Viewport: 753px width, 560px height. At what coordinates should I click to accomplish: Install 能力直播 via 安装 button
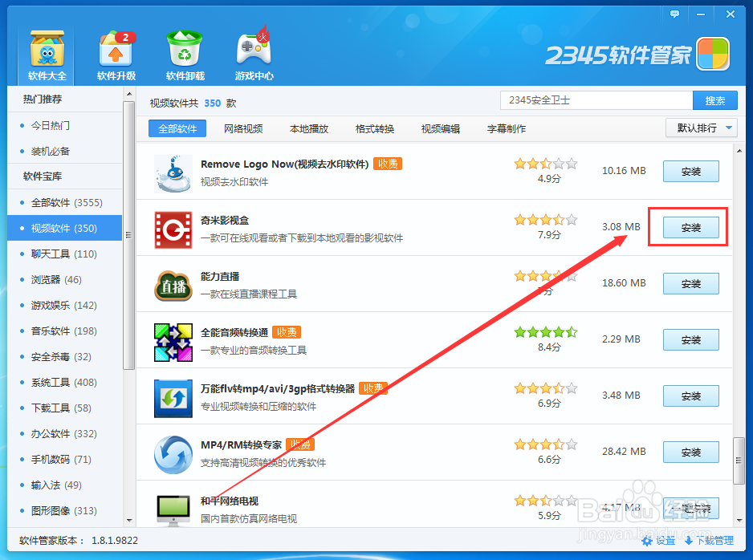point(691,283)
